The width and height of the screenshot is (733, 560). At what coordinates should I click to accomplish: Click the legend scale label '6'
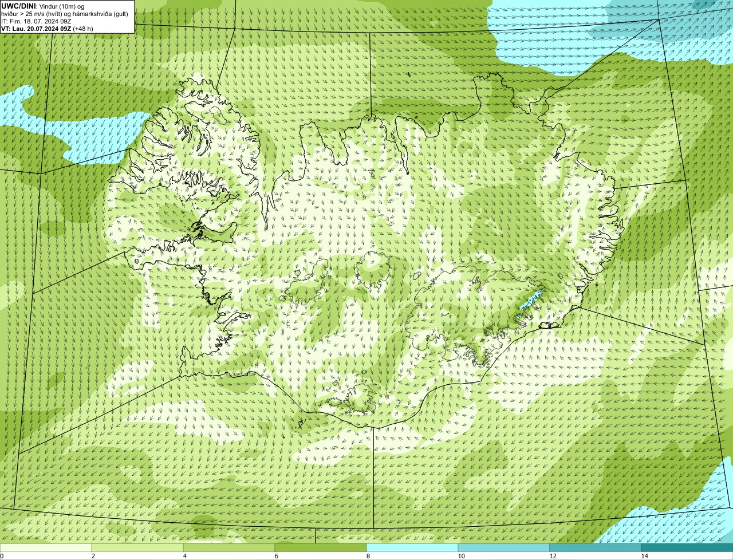tap(276, 556)
